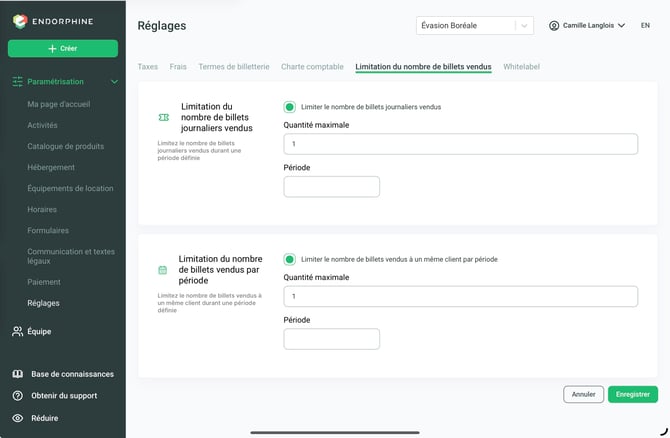Click the Réduire eye icon
The width and height of the screenshot is (670, 438).
[18, 418]
